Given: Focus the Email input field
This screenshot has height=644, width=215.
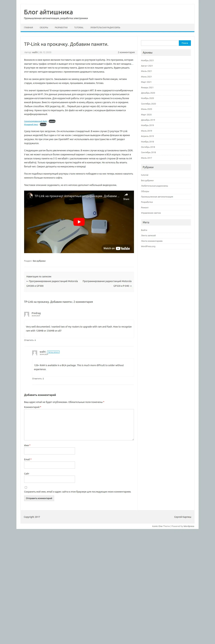Looking at the screenshot, I should 50,465.
